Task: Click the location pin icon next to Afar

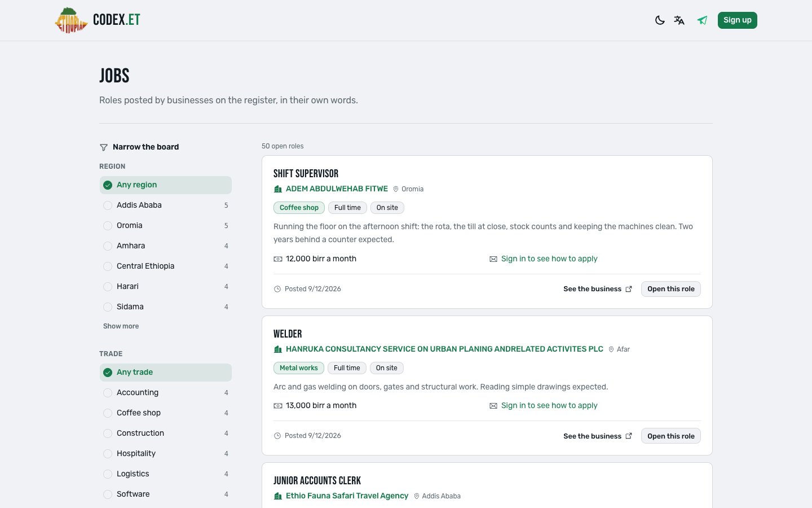Action: pos(611,349)
